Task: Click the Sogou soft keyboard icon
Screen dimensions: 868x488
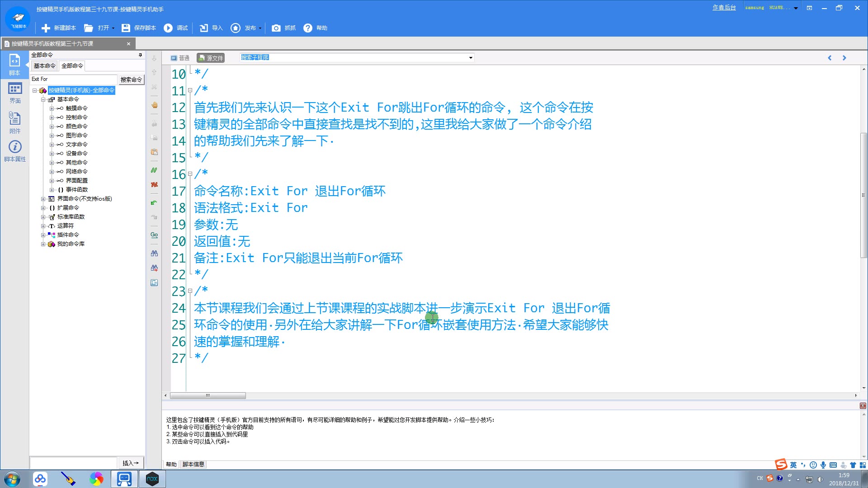Action: click(x=833, y=465)
